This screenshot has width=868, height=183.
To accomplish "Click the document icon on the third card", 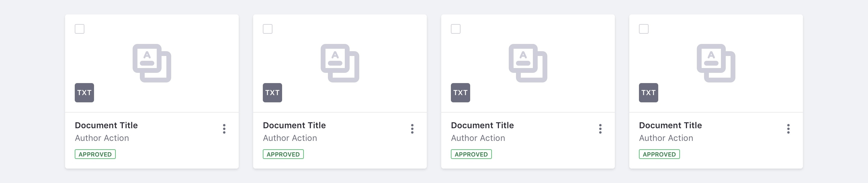I will tap(528, 63).
